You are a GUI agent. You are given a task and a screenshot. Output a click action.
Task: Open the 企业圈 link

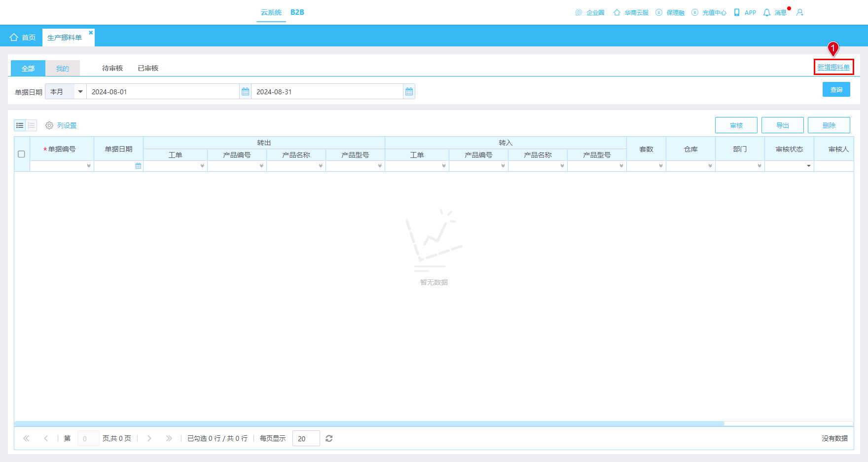click(x=590, y=12)
